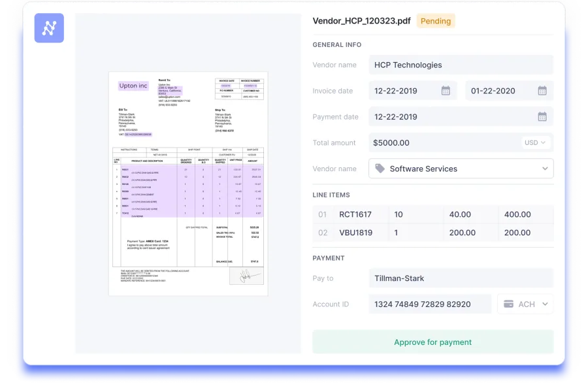588x390 pixels.
Task: Expand the USD currency dropdown
Action: pyautogui.click(x=535, y=142)
